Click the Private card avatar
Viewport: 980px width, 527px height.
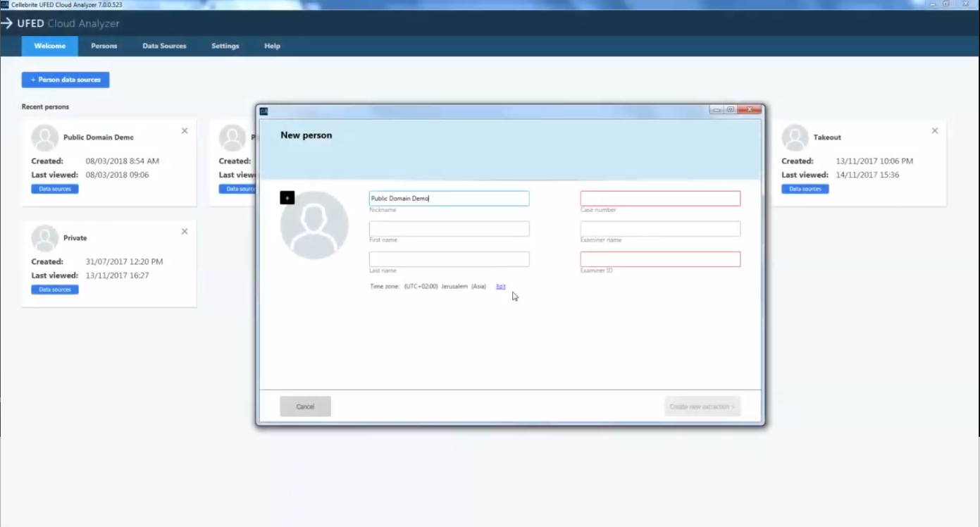tap(44, 238)
